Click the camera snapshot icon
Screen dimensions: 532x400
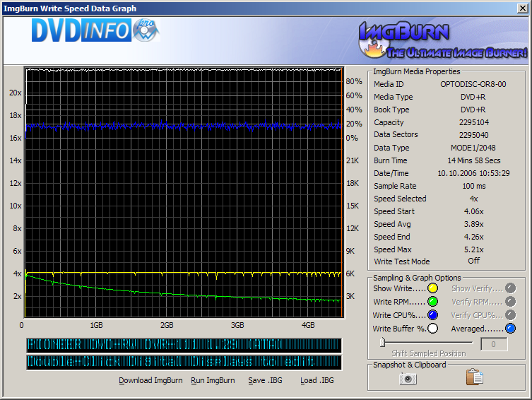(x=408, y=378)
